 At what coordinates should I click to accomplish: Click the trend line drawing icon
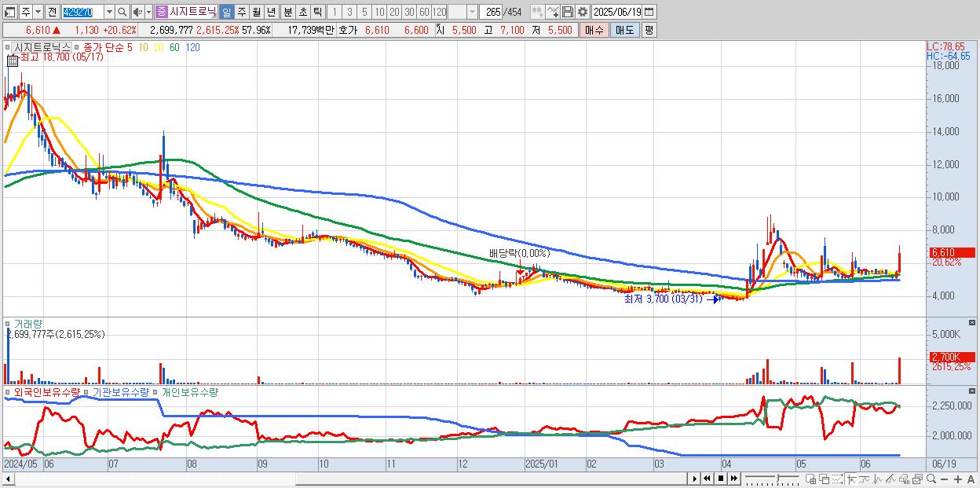pyautogui.click(x=864, y=479)
